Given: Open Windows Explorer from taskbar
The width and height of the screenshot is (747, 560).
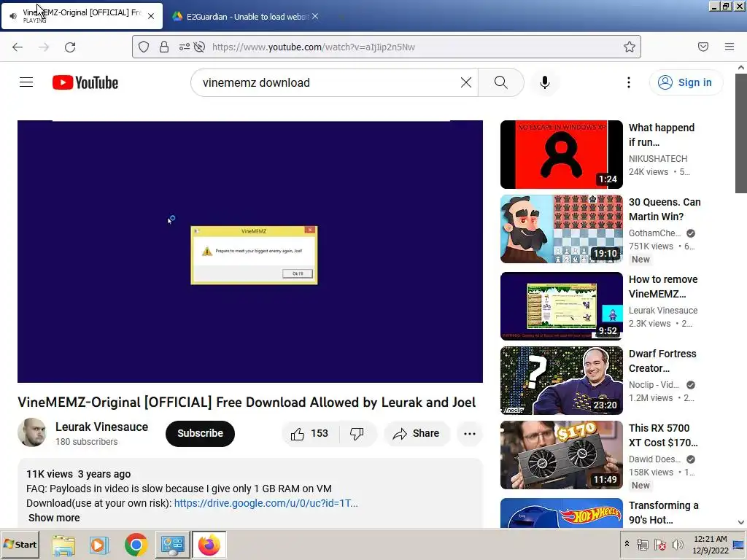Looking at the screenshot, I should (63, 545).
